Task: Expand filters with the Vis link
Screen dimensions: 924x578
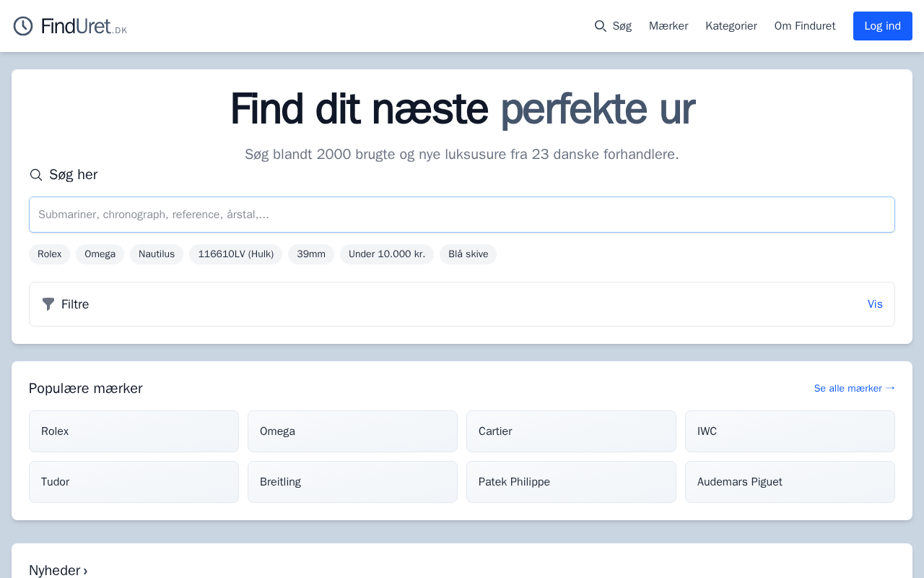Action: (874, 304)
